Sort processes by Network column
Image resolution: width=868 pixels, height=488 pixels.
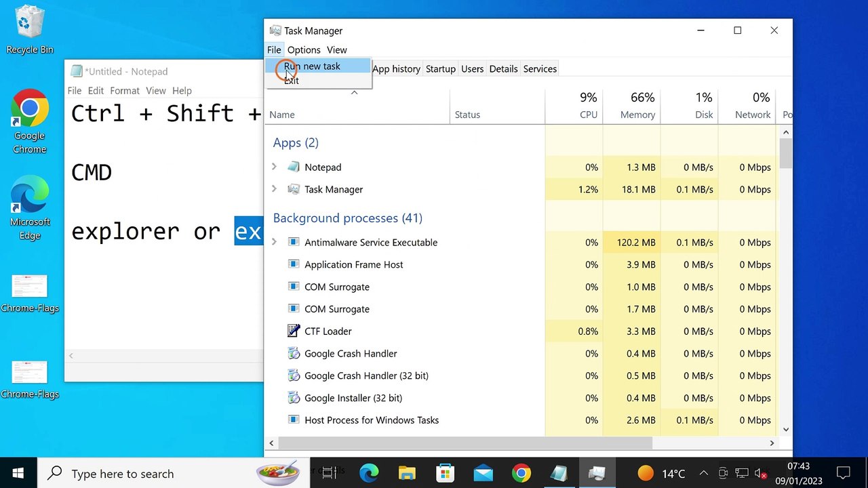pyautogui.click(x=747, y=106)
